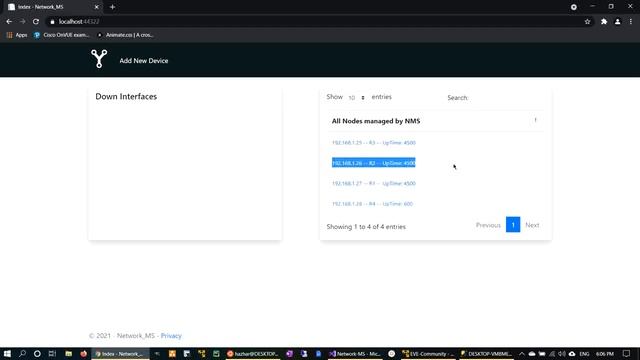Open a new browser tab
The height and width of the screenshot is (360, 640).
pyautogui.click(x=112, y=7)
